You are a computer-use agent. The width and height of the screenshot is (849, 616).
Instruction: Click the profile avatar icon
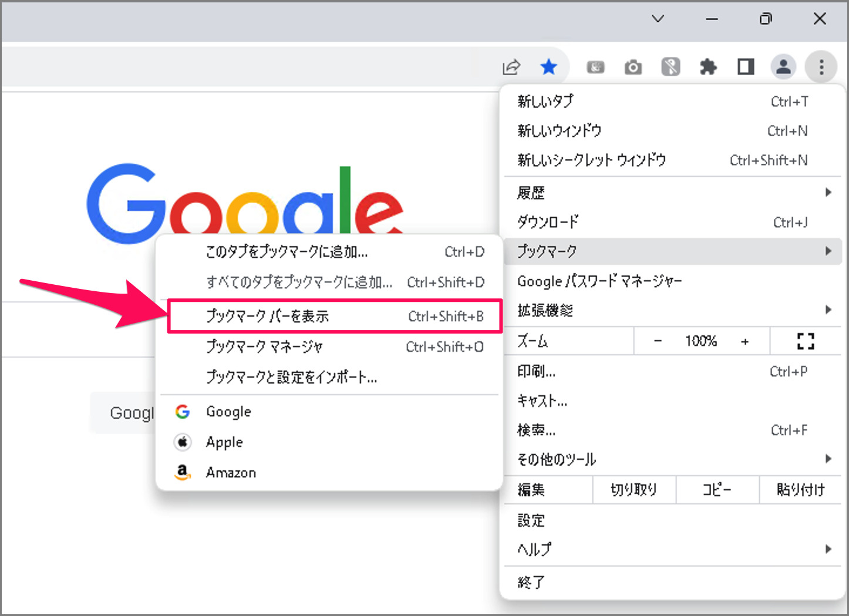pyautogui.click(x=783, y=66)
